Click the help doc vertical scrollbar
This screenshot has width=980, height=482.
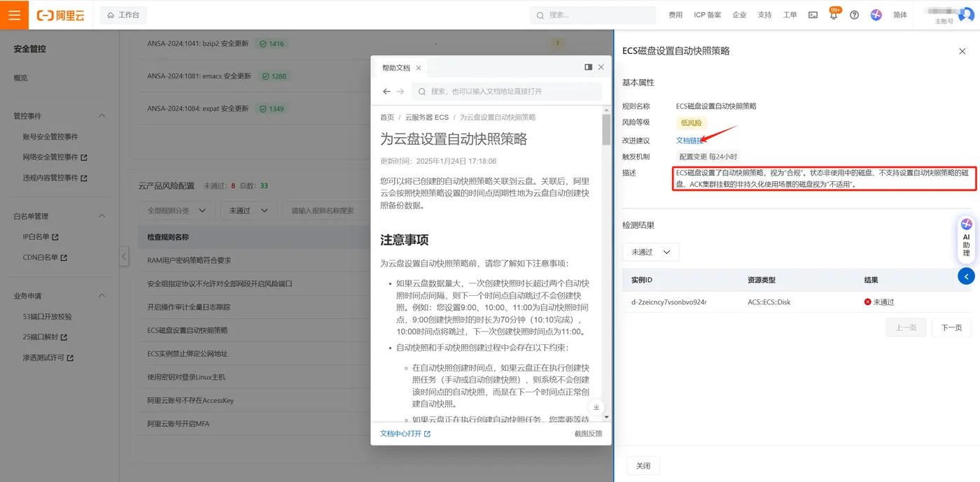click(606, 129)
